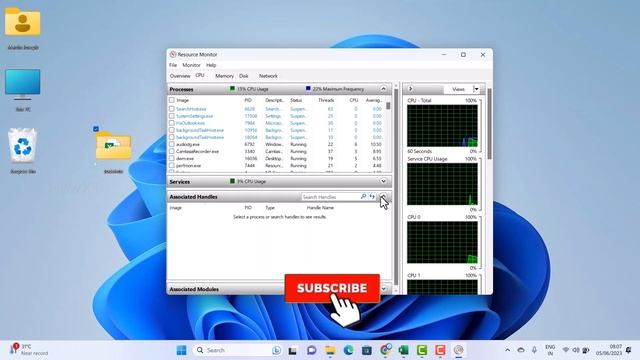Check backgroundTaskHost.exe PID 18064 checkbox
This screenshot has height=360, width=640.
coord(172,137)
